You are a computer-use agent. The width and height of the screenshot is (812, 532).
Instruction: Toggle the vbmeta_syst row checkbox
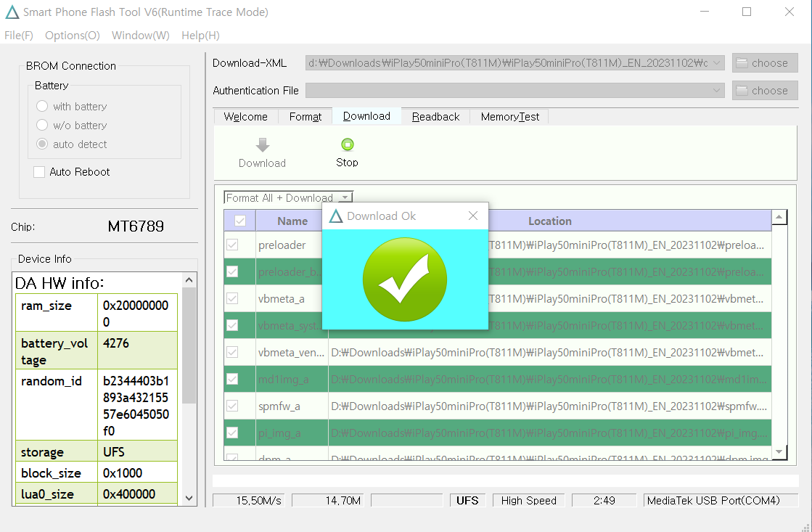pyautogui.click(x=232, y=325)
